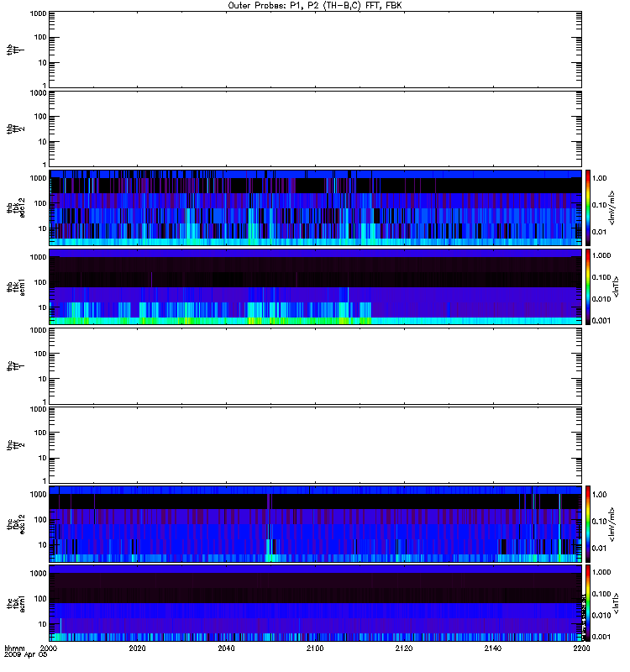Click the '1000' y-axis tick of thb fff 1 panel
The height and width of the screenshot is (672, 630).
click(38, 13)
